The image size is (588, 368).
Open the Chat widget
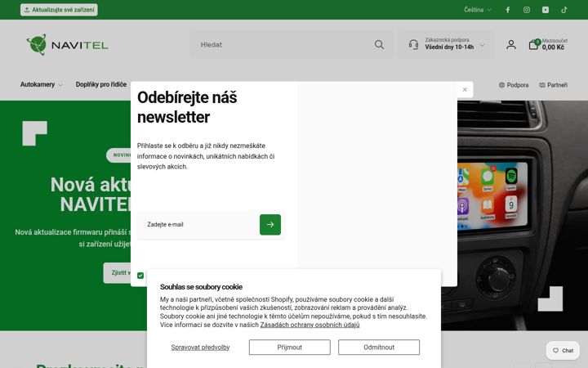coord(563,350)
